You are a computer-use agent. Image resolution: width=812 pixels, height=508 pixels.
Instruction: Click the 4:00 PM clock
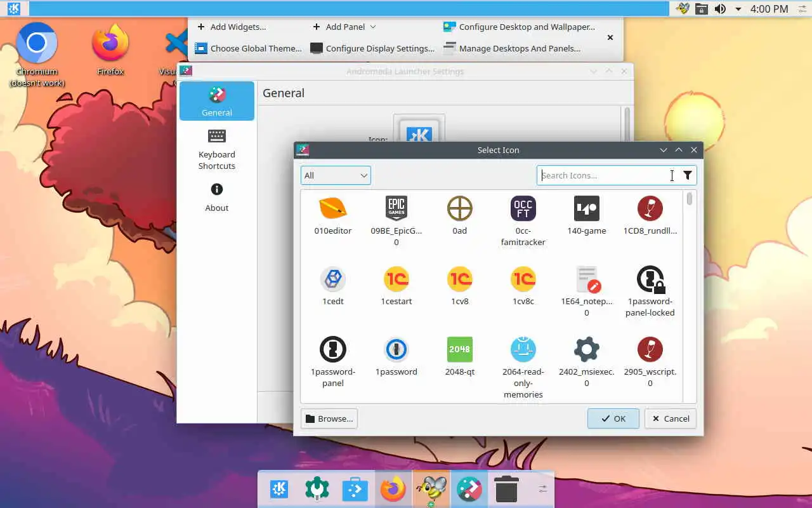(x=769, y=9)
